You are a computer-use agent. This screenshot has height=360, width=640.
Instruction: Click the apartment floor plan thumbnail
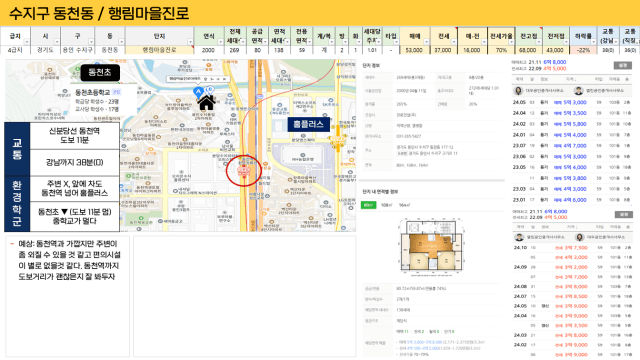(432, 246)
